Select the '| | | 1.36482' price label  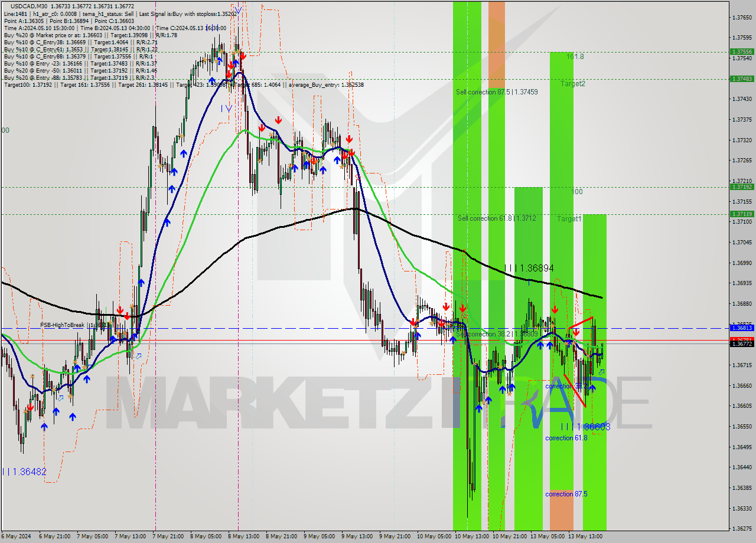click(x=24, y=472)
